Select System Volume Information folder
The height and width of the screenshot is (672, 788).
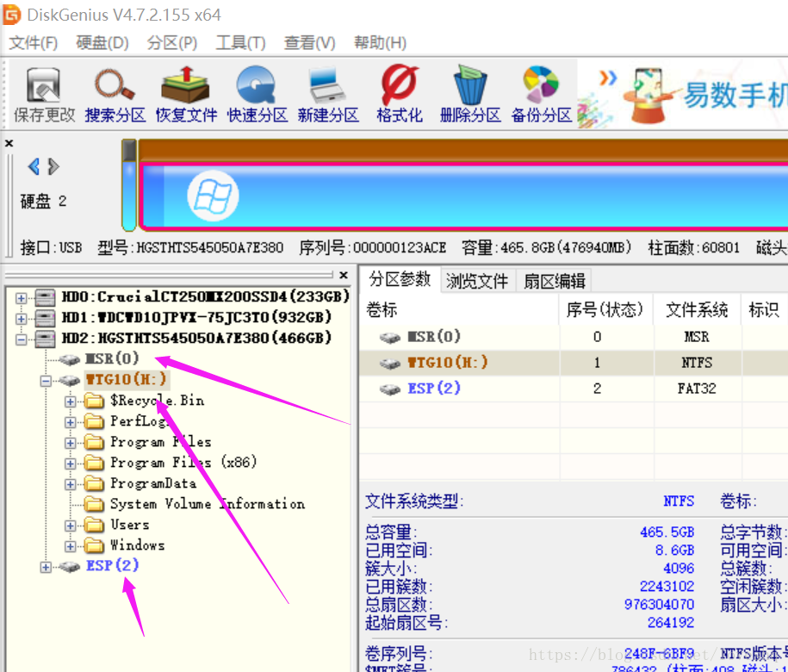[207, 504]
